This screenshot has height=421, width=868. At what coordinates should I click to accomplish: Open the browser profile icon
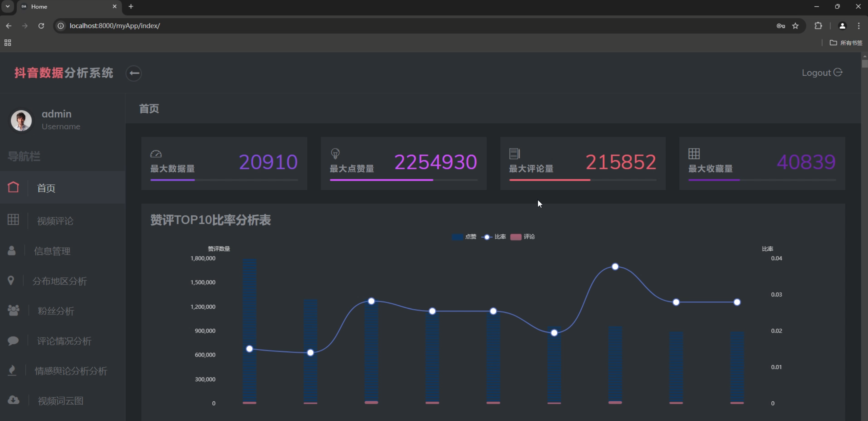point(842,26)
